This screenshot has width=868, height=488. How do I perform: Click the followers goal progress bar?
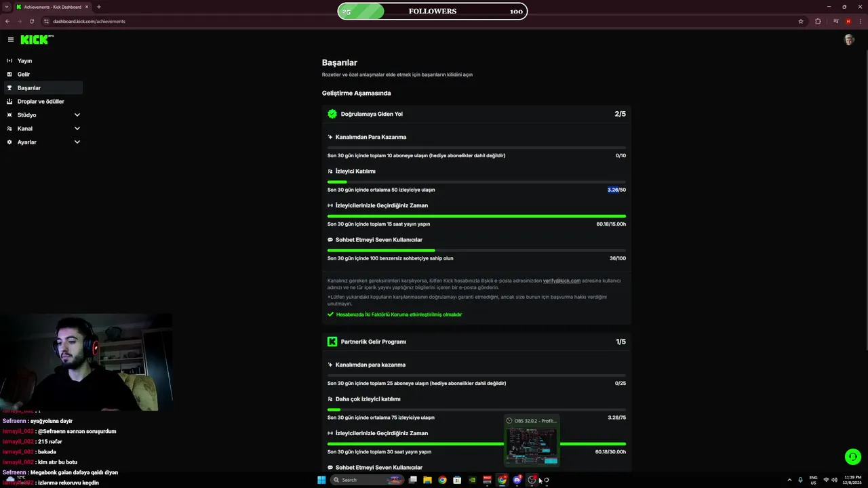433,12
